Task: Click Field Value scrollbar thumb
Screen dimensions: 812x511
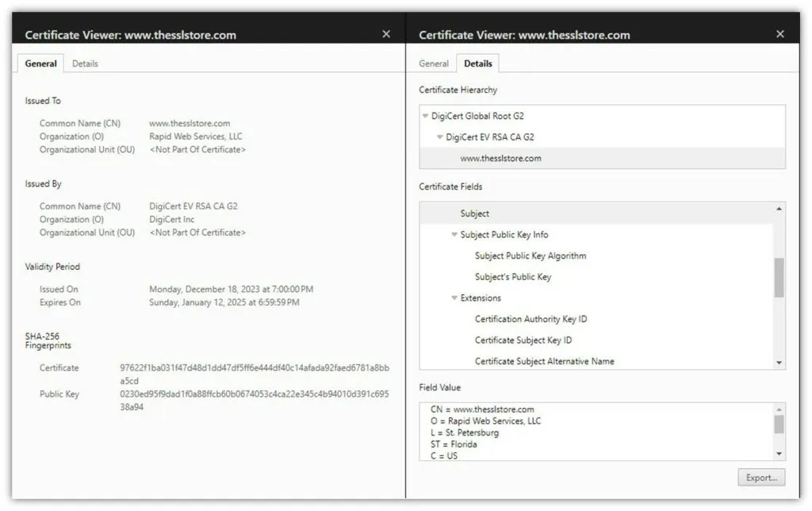Action: tap(779, 425)
